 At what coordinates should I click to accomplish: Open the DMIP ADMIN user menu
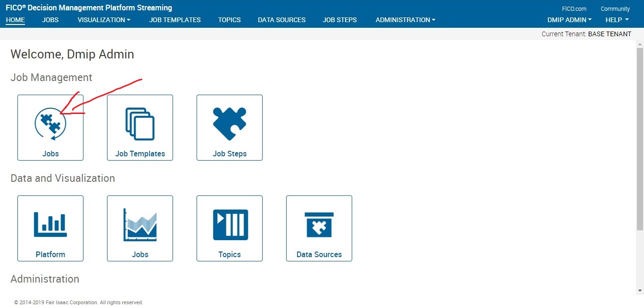pos(569,20)
